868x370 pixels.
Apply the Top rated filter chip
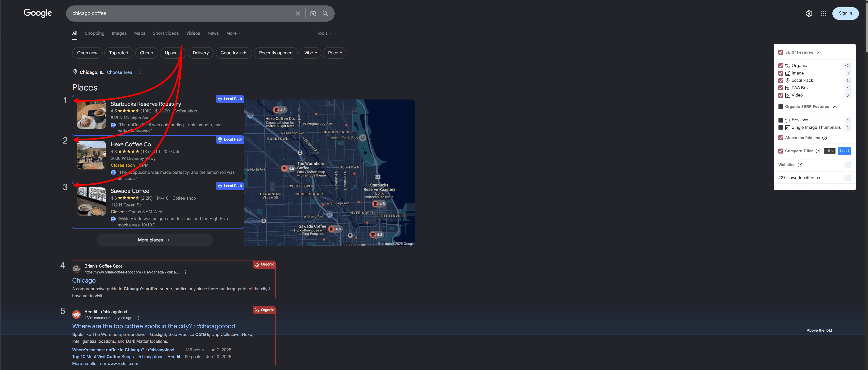(119, 53)
